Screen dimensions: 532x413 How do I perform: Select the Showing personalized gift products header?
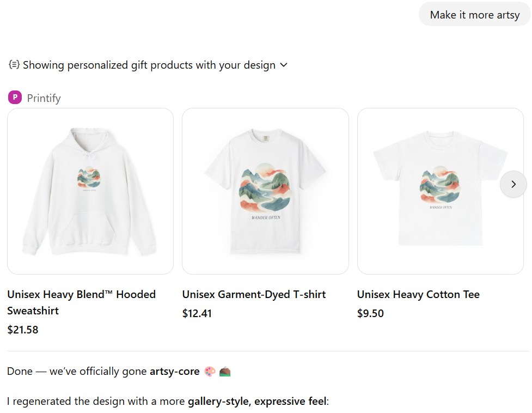[x=149, y=64]
